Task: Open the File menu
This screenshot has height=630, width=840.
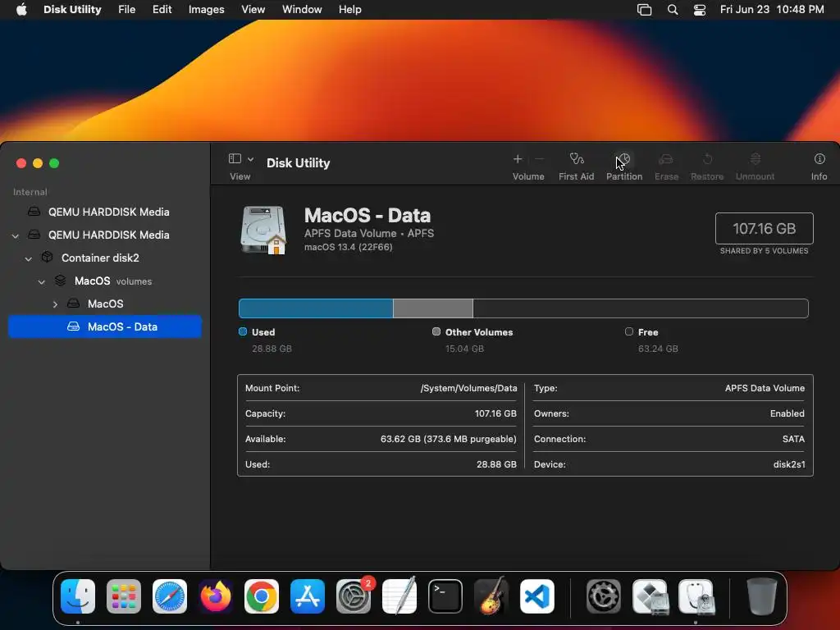Action: pos(126,10)
